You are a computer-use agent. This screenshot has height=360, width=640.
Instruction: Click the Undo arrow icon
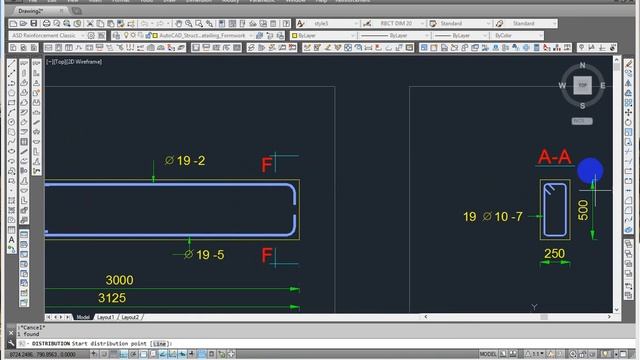click(144, 24)
